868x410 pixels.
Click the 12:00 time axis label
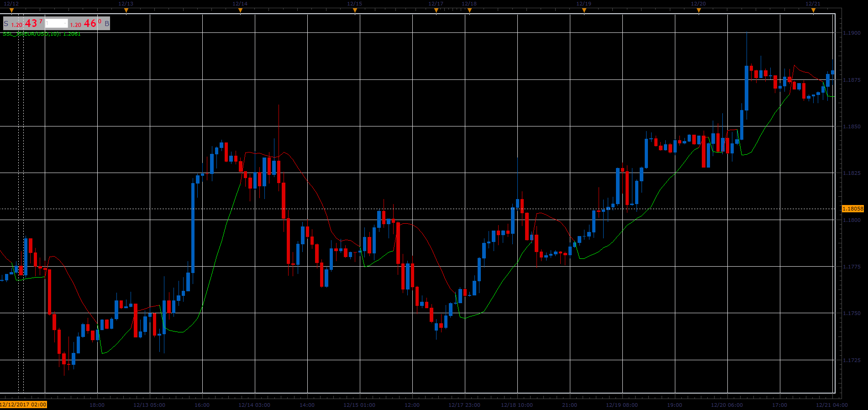[412, 405]
